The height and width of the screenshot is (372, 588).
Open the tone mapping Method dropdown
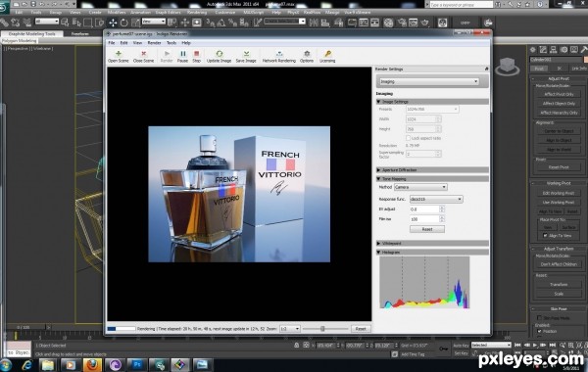(x=420, y=187)
